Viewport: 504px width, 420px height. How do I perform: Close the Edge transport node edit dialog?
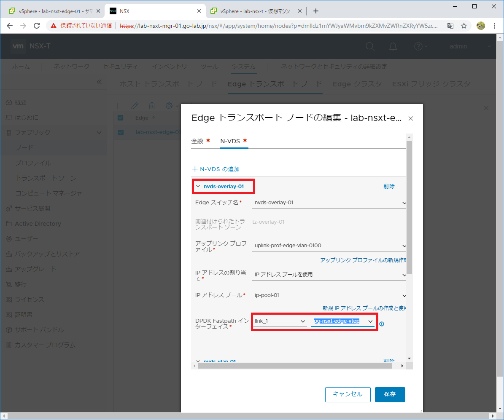410,118
